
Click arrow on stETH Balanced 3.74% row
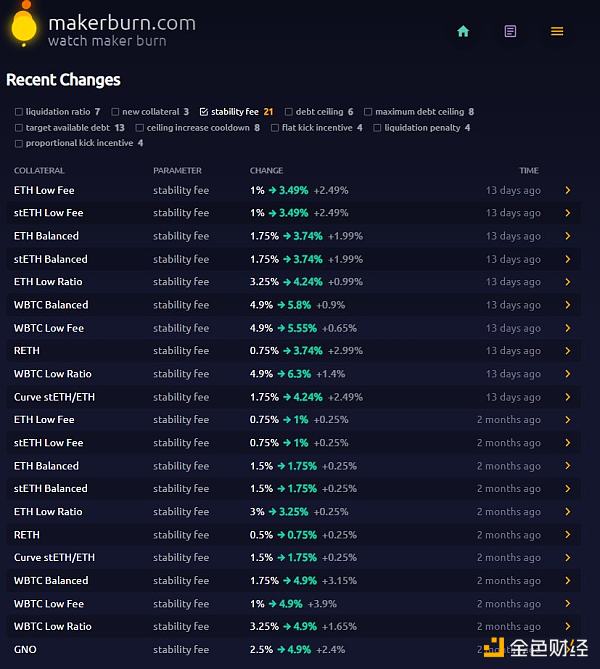[567, 259]
